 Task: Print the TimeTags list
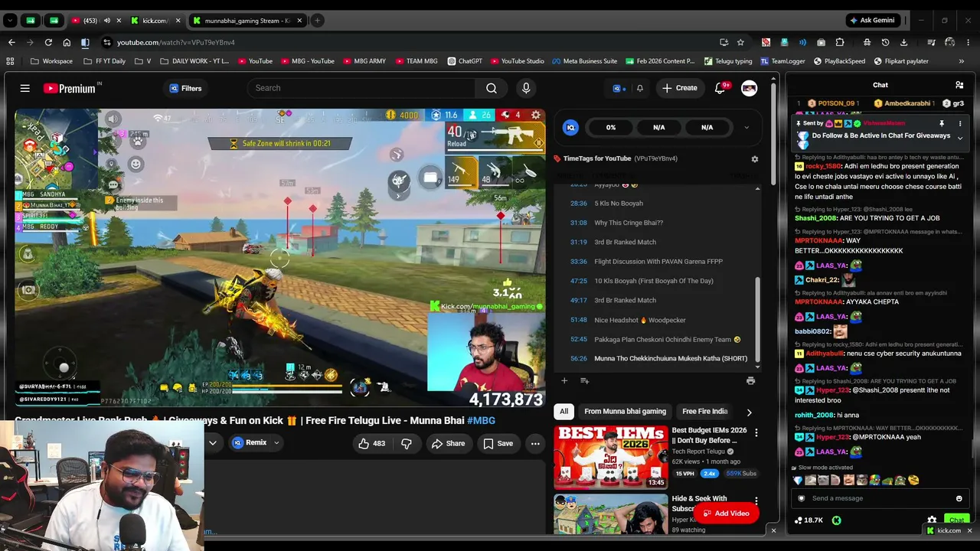click(750, 380)
